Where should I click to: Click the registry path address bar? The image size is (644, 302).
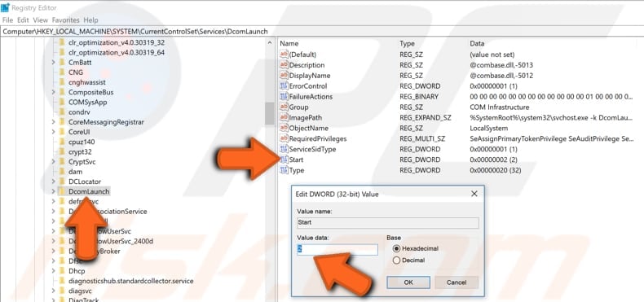[x=322, y=31]
